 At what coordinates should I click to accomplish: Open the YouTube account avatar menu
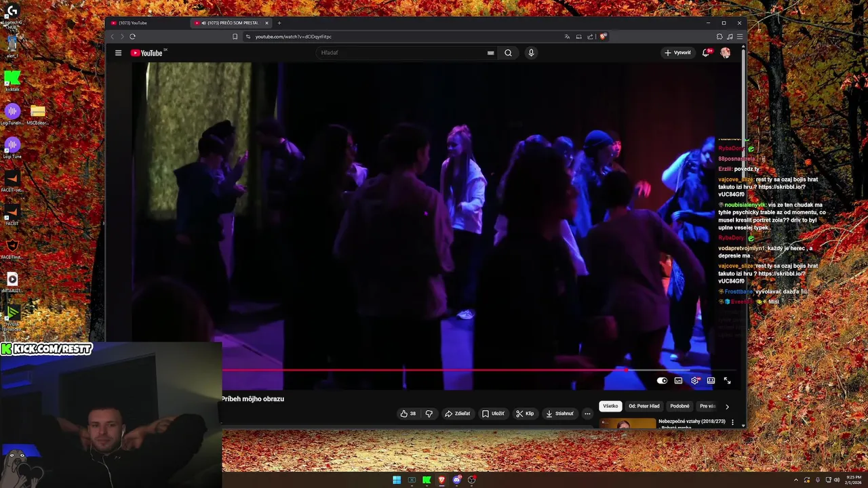725,53
